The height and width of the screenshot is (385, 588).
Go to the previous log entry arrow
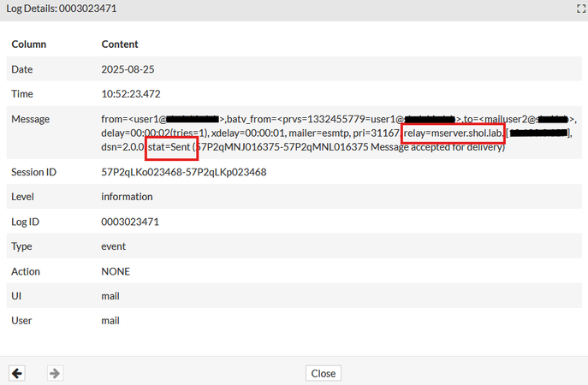(x=16, y=373)
